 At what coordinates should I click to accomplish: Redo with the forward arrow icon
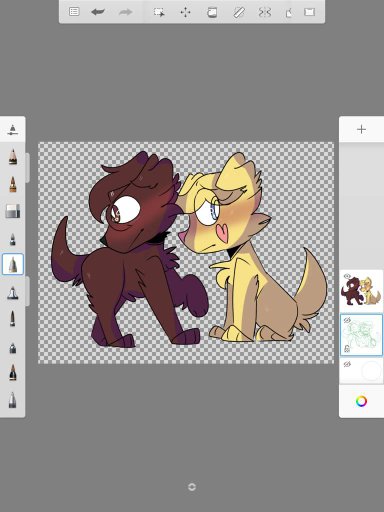coord(126,12)
